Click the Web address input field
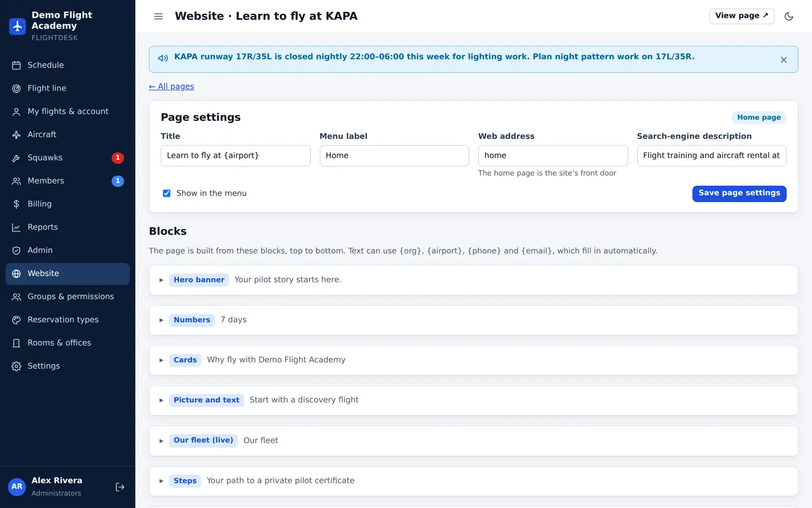 pos(553,156)
